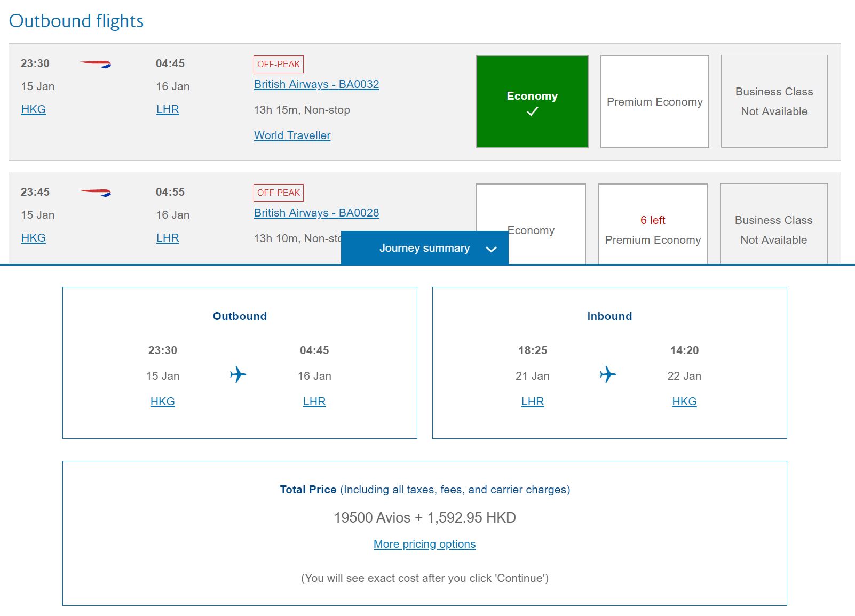The width and height of the screenshot is (855, 616).
Task: Open the More pricing options link
Action: (425, 544)
